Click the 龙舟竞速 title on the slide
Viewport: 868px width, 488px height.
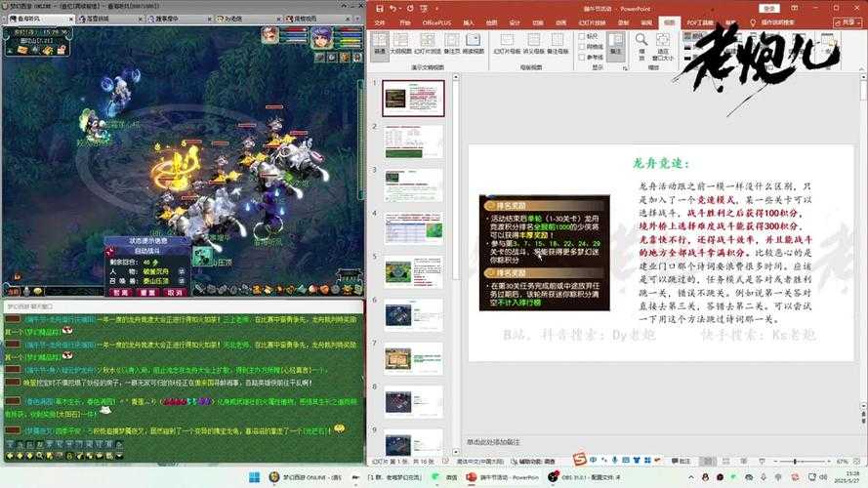click(661, 163)
